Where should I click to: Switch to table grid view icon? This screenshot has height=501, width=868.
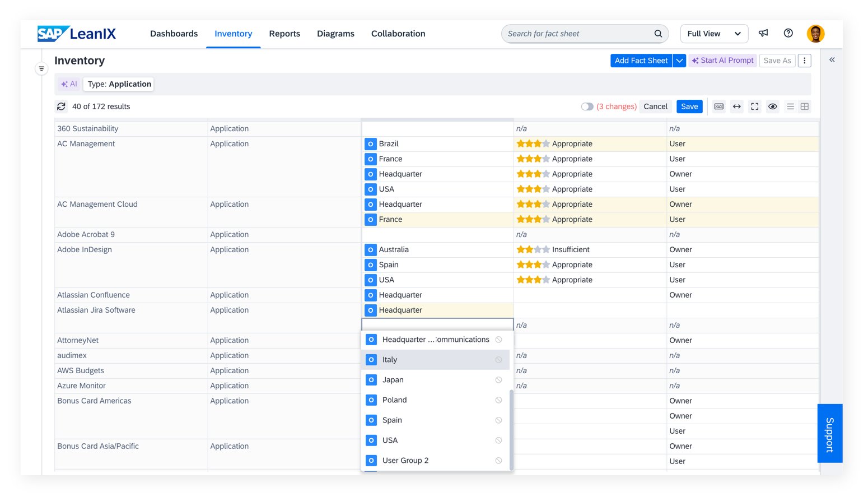(805, 106)
